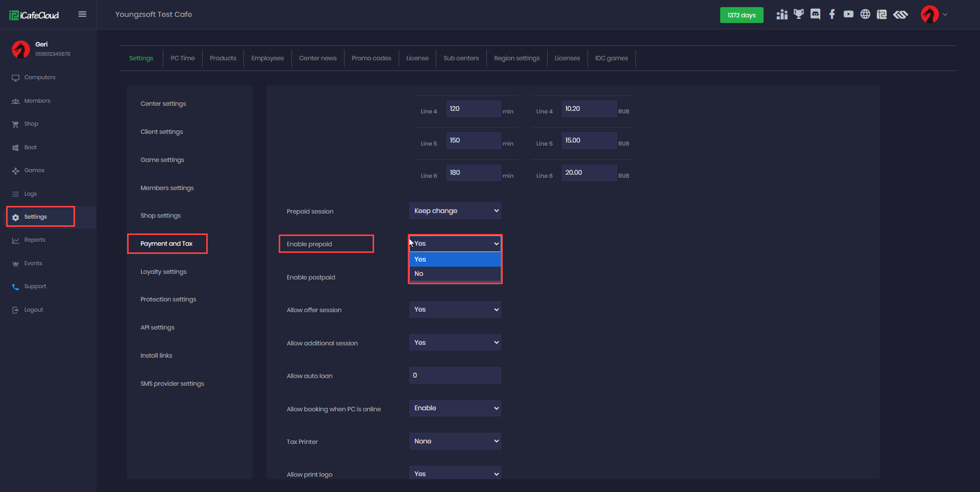Image resolution: width=980 pixels, height=492 pixels.
Task: Switch to the PC Time tab
Action: [183, 58]
